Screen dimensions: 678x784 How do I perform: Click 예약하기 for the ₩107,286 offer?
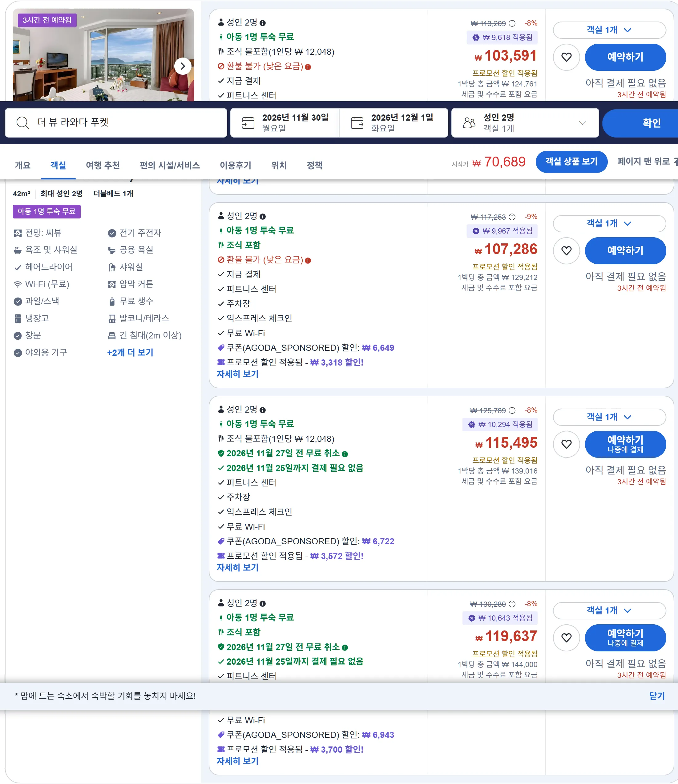tap(625, 250)
